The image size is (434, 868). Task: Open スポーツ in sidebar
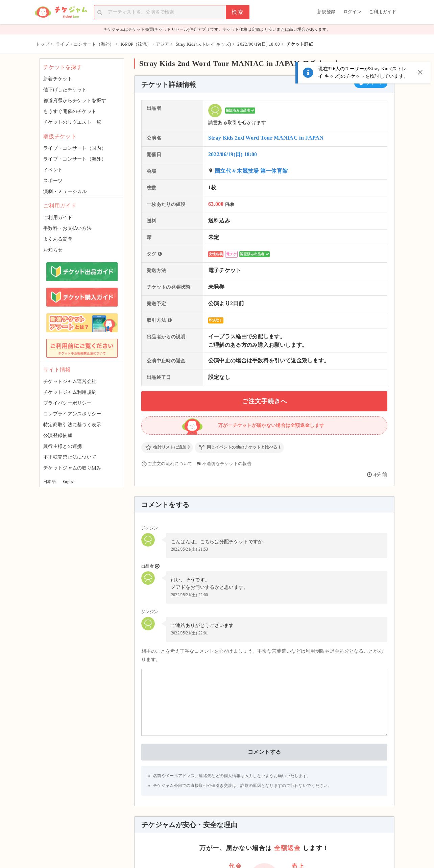(x=53, y=180)
